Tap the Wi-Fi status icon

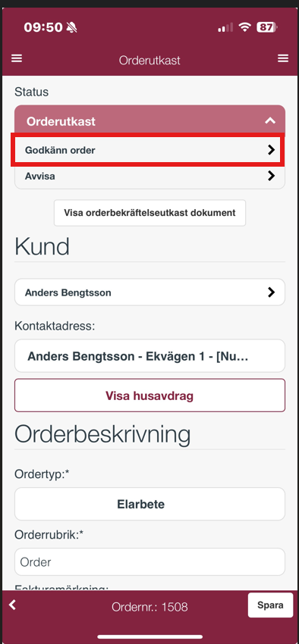(245, 27)
